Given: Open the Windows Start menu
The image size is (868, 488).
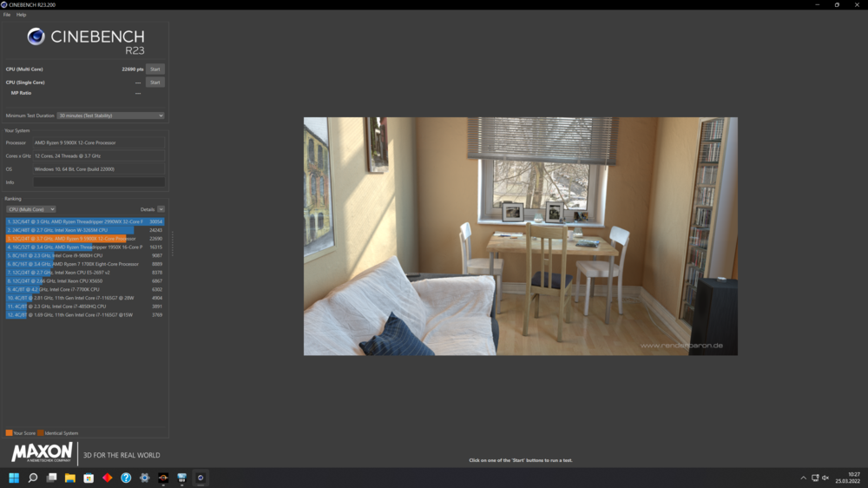Looking at the screenshot, I should click(x=14, y=478).
